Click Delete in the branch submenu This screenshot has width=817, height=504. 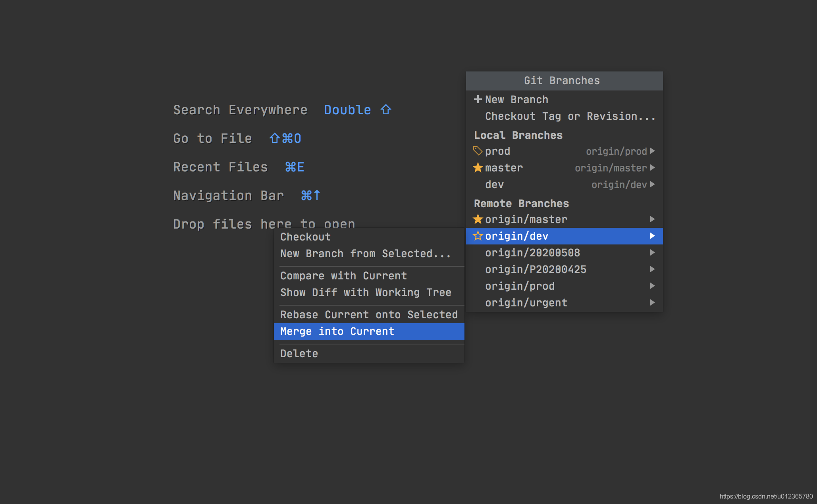pyautogui.click(x=299, y=354)
